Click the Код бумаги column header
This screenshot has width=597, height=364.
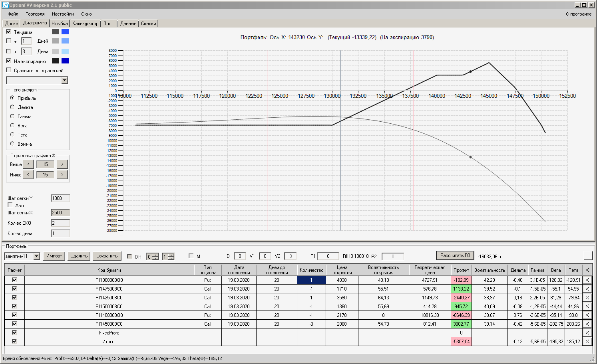pyautogui.click(x=109, y=270)
